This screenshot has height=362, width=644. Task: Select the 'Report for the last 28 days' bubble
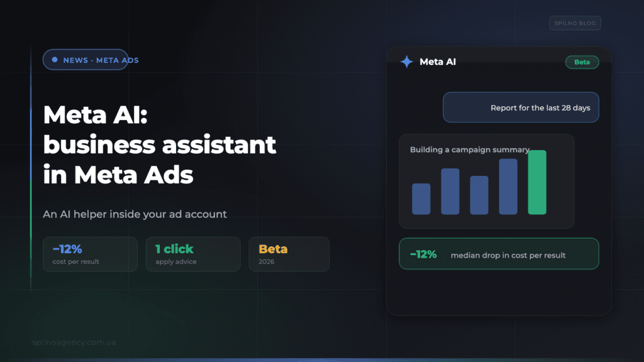point(521,107)
